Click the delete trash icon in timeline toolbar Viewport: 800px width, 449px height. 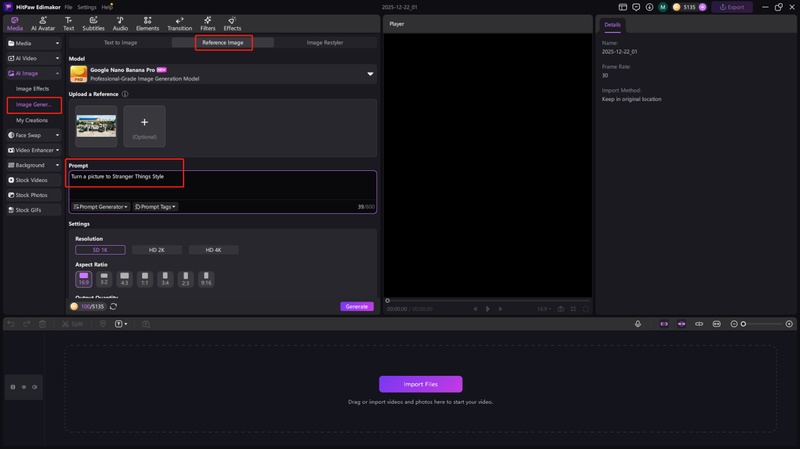(42, 324)
